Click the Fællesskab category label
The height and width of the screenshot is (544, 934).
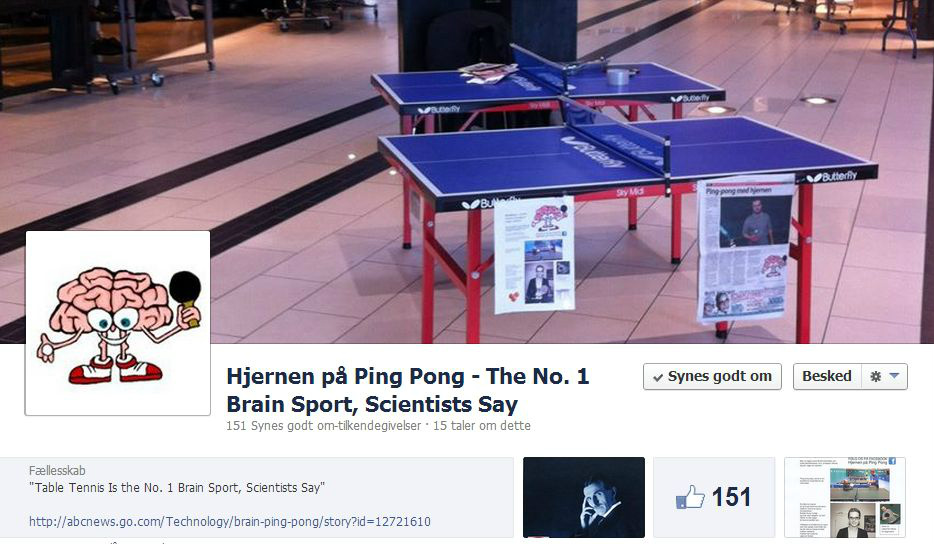pos(57,470)
